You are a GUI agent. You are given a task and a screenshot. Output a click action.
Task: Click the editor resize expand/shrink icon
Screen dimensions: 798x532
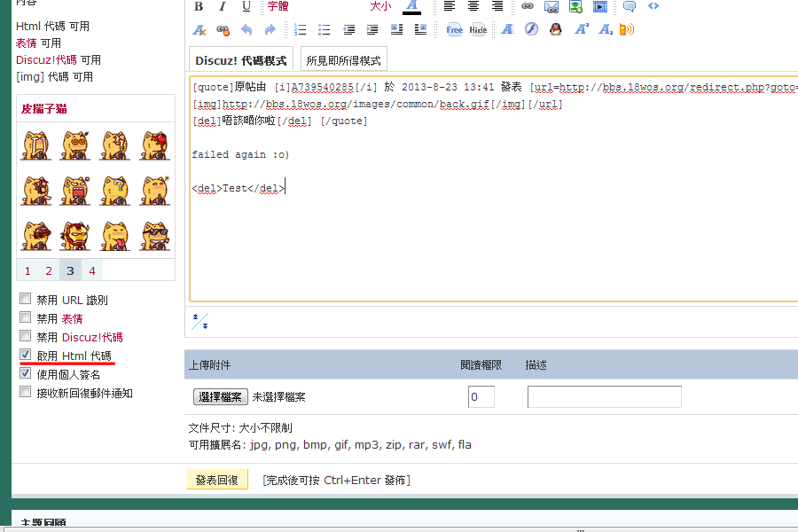199,321
